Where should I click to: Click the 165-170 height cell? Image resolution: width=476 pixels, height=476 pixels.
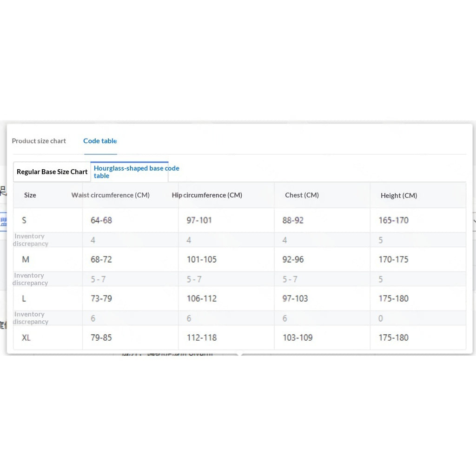click(x=393, y=220)
